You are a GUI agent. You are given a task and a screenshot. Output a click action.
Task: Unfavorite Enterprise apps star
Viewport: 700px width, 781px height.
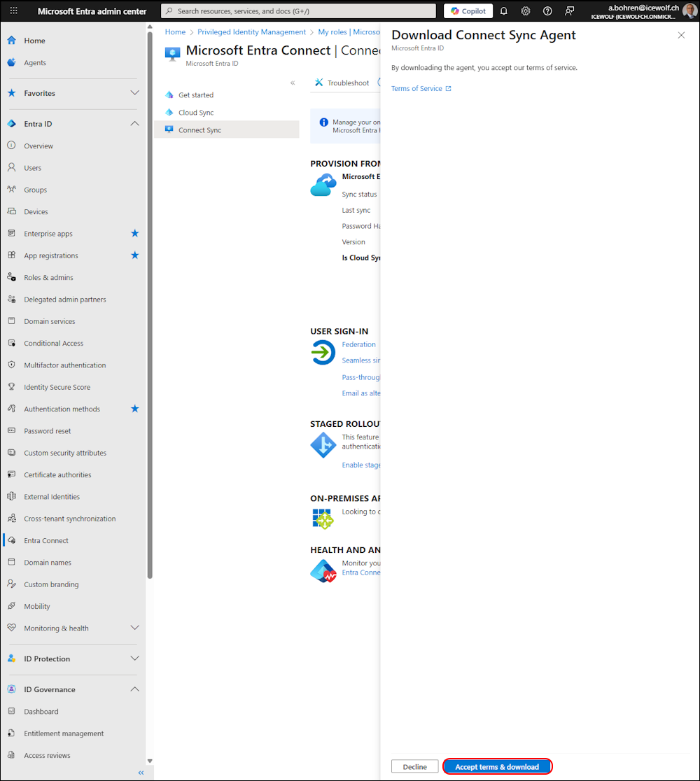click(x=134, y=234)
